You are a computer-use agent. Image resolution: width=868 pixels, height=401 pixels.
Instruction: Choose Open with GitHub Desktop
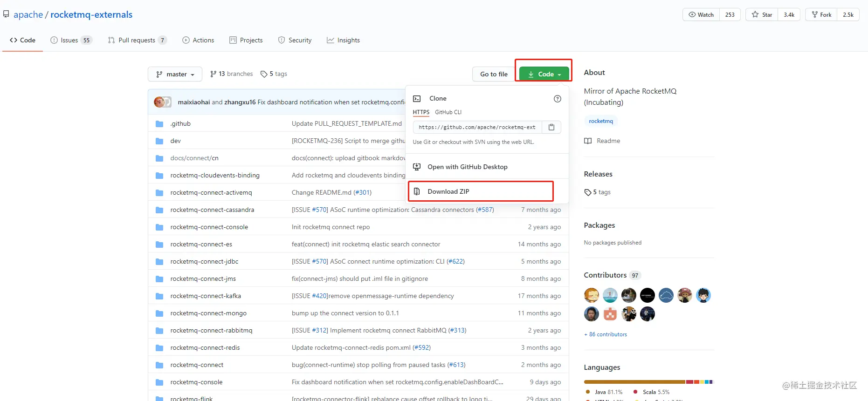(x=487, y=167)
